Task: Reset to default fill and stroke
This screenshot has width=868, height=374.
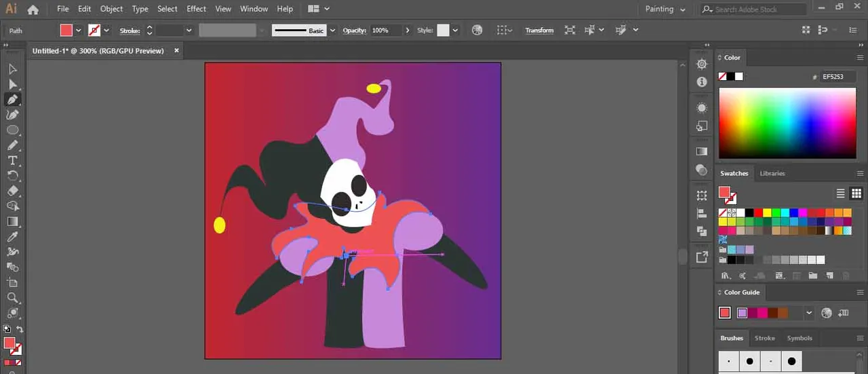Action: [x=7, y=329]
